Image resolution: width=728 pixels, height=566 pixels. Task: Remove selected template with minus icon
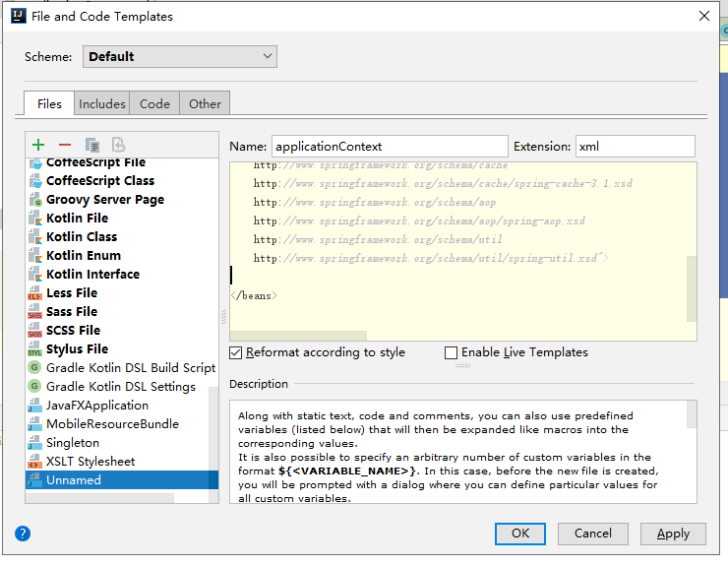click(65, 145)
